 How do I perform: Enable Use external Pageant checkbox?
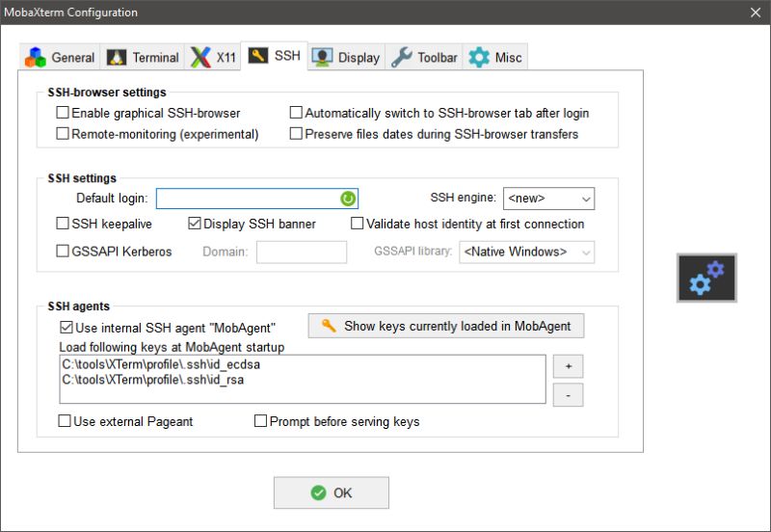65,420
